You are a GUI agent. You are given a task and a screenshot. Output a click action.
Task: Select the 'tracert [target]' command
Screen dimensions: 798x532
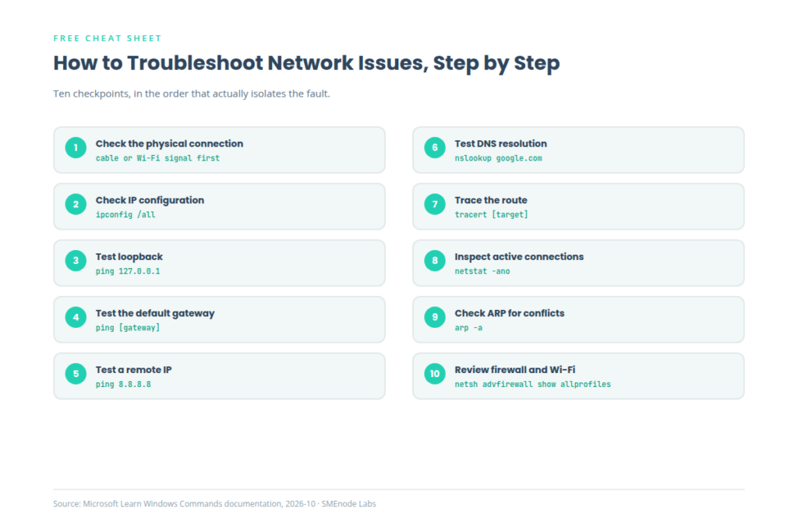[492, 215]
